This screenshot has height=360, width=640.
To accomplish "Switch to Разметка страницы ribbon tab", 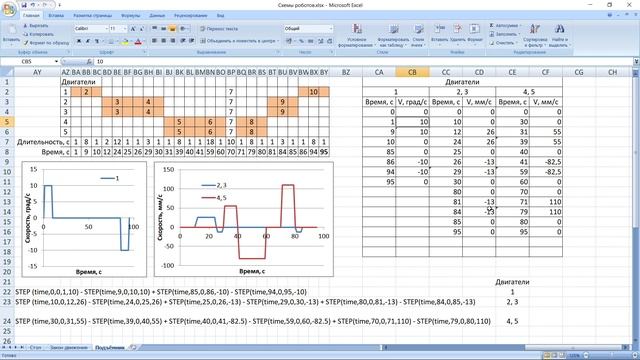I will [x=92, y=16].
